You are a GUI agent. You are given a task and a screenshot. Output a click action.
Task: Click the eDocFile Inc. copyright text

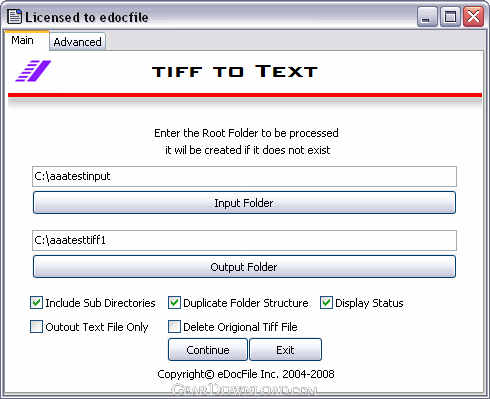click(246, 374)
